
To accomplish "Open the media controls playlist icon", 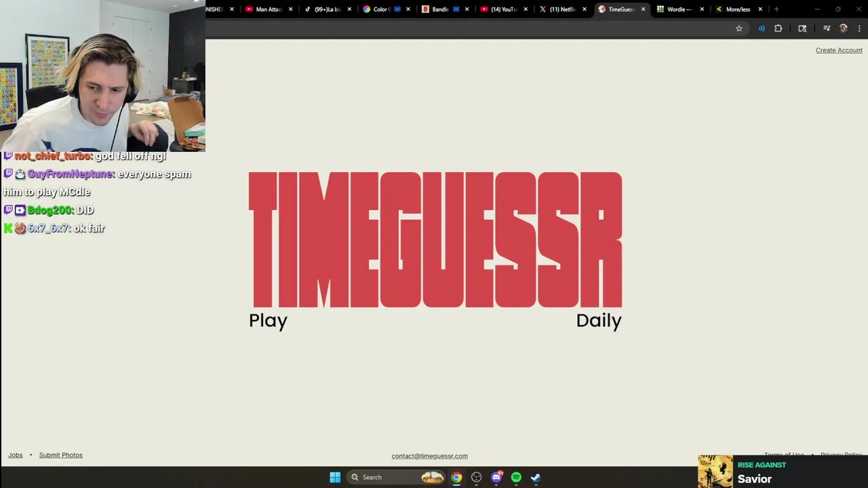I will pos(827,28).
